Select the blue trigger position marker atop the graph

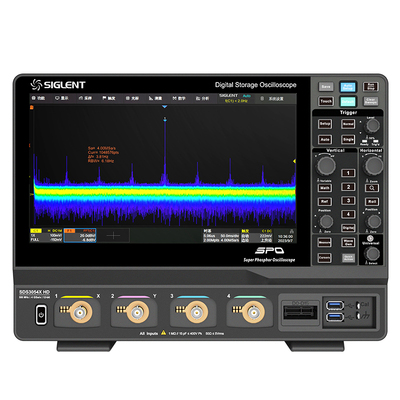point(164,107)
